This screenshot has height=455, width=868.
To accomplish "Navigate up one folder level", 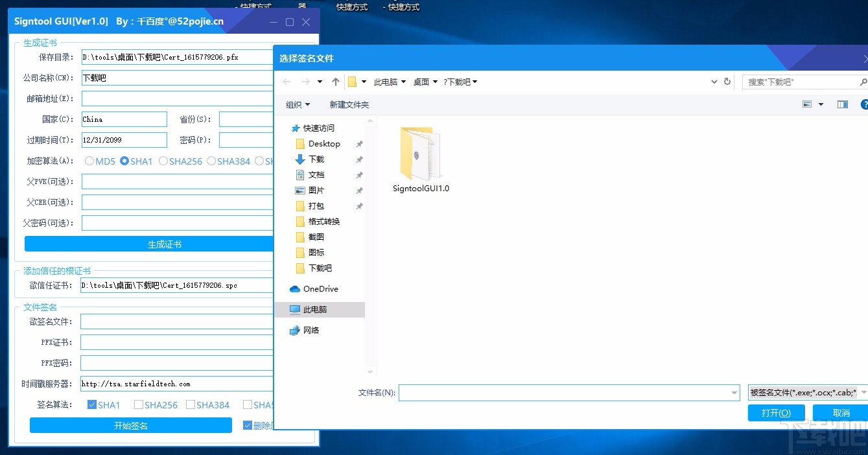I will tap(335, 82).
